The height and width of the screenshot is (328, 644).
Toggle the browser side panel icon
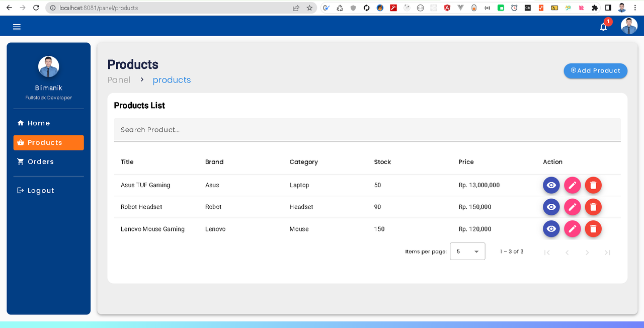click(x=608, y=8)
